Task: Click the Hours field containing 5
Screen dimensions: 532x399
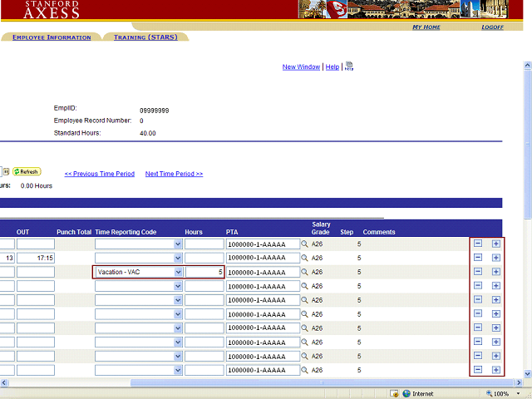Action: pos(204,272)
